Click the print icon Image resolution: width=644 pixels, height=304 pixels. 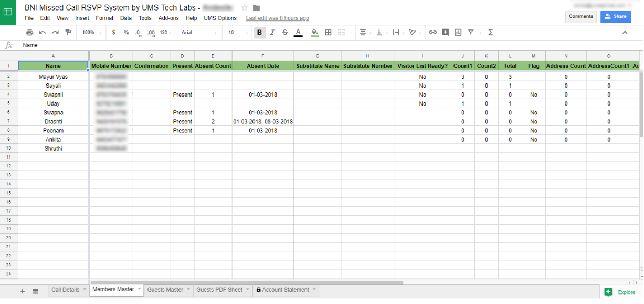[x=29, y=33]
